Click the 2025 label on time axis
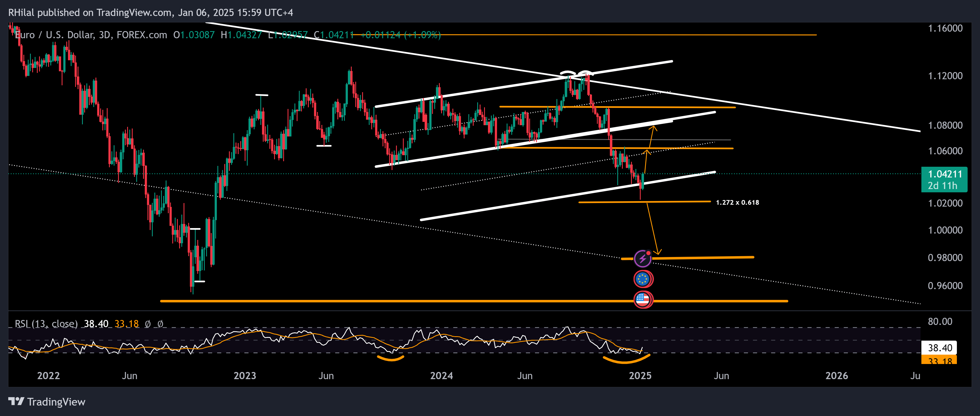The image size is (980, 416). click(x=640, y=376)
